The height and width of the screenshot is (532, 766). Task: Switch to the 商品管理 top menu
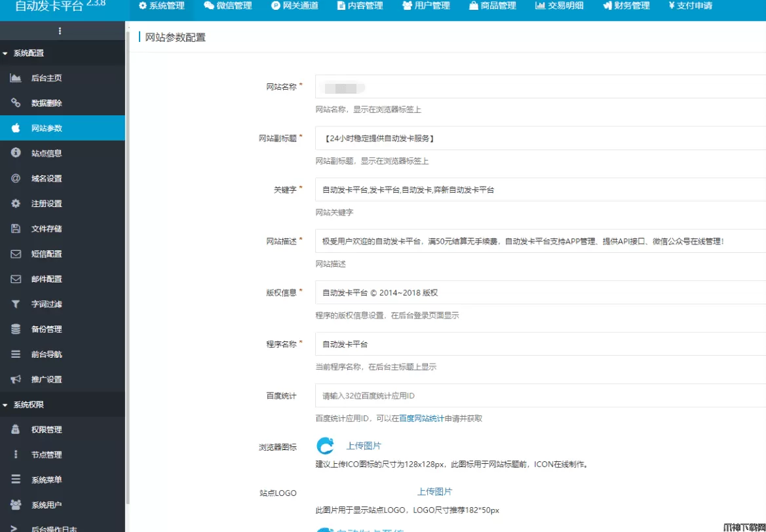tap(492, 6)
